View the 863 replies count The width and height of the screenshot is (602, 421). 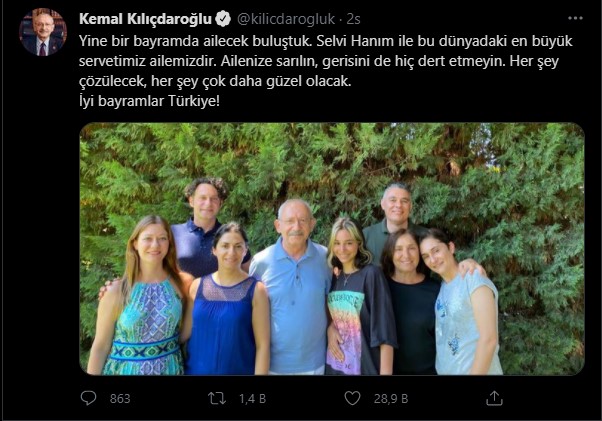pos(120,399)
